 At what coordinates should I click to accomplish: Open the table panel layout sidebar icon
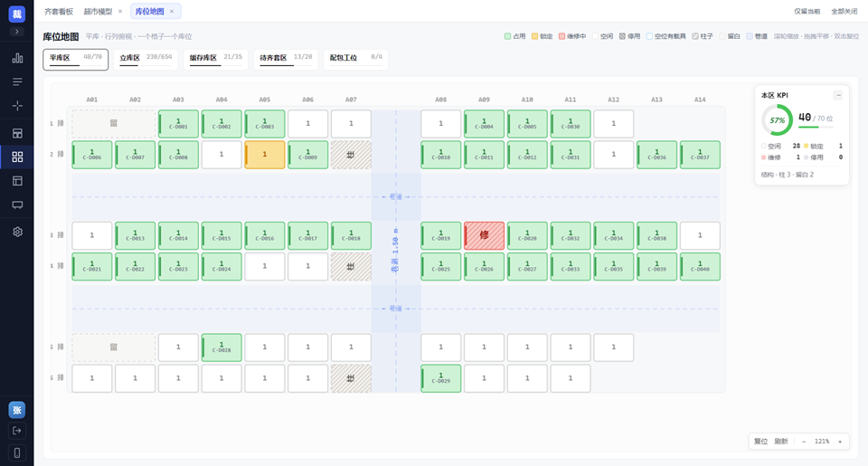[x=17, y=181]
